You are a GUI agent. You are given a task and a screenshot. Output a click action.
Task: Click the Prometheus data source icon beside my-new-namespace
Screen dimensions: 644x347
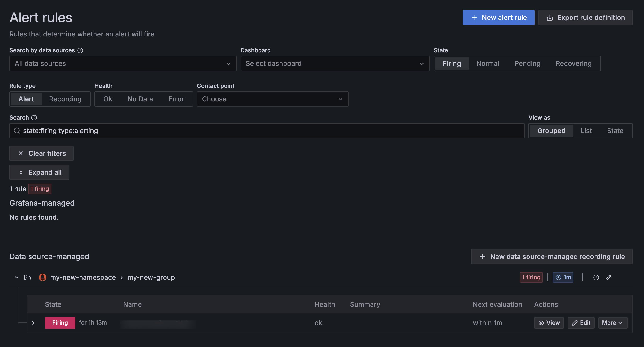pyautogui.click(x=43, y=277)
